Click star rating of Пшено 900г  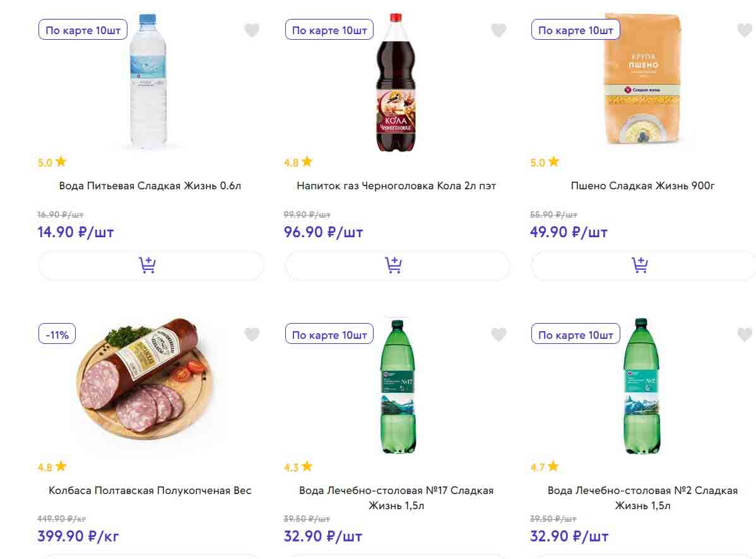point(545,162)
